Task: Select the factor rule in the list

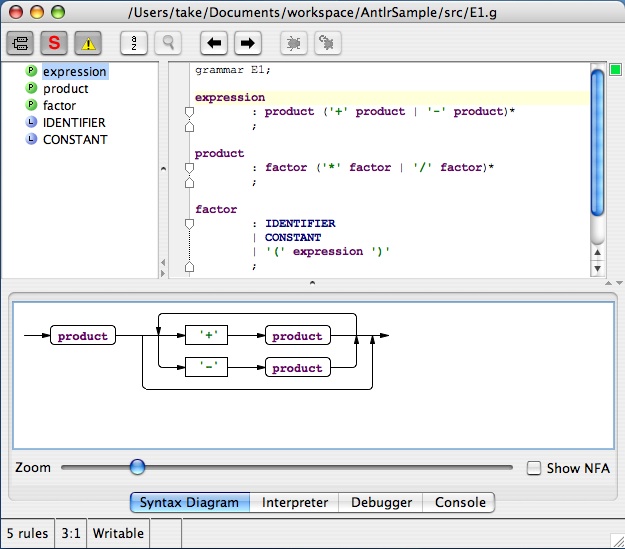Action: point(59,105)
